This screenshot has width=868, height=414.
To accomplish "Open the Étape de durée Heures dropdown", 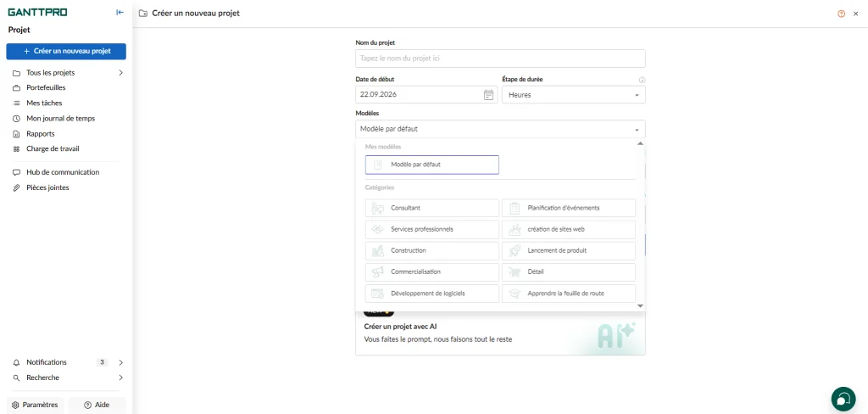I will click(x=574, y=95).
